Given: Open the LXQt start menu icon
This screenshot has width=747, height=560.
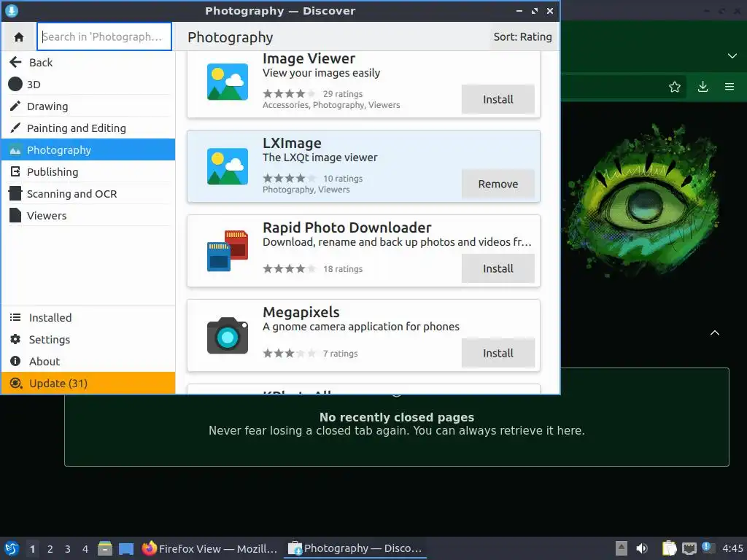Looking at the screenshot, I should click(12, 548).
